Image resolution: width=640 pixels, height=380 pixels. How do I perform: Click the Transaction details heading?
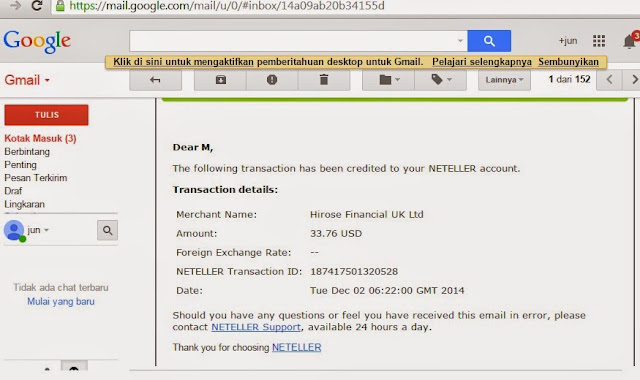pyautogui.click(x=225, y=190)
